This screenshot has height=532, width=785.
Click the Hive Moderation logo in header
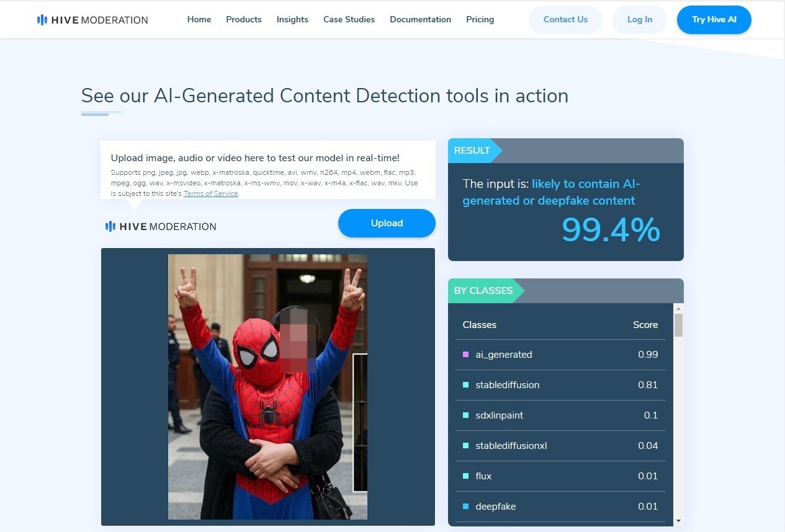(92, 20)
